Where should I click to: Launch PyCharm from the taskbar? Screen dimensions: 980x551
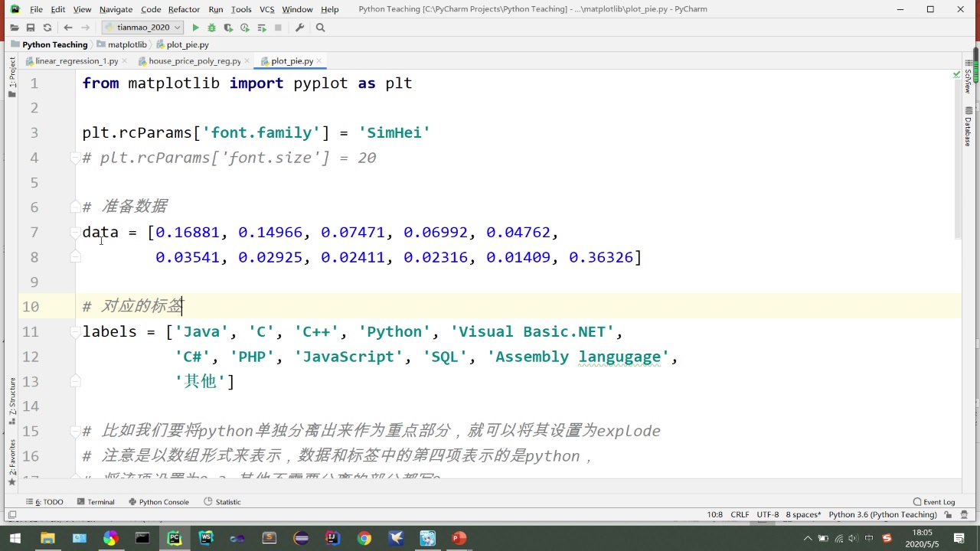click(174, 538)
